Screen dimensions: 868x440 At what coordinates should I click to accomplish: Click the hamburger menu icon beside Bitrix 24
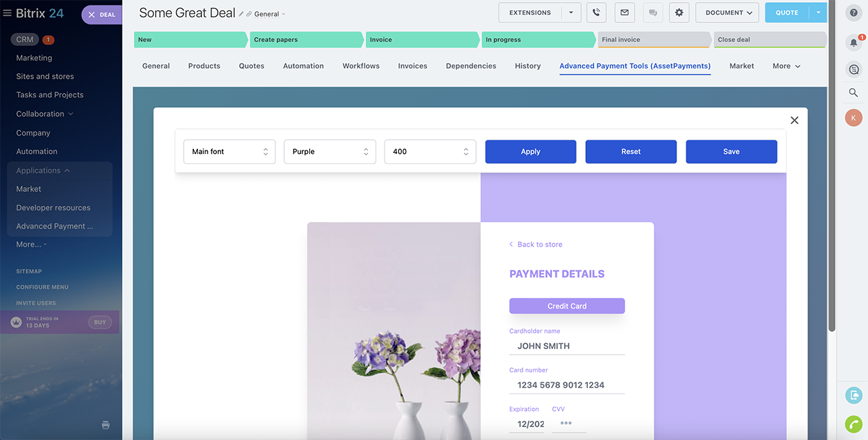(x=7, y=13)
